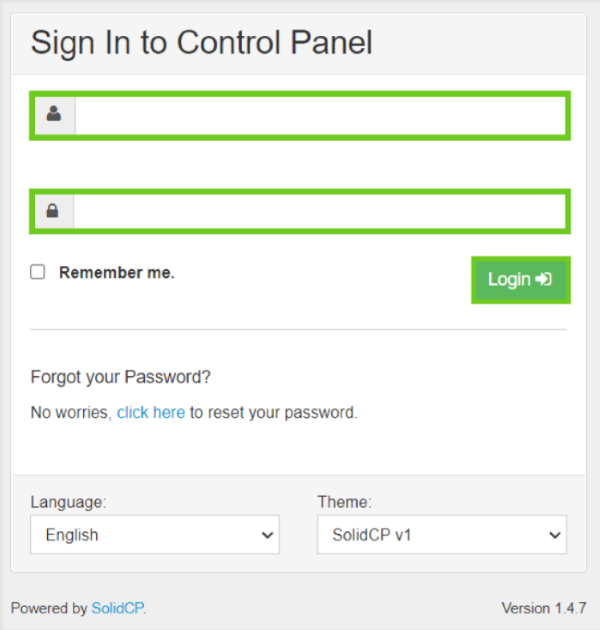The height and width of the screenshot is (630, 600).
Task: Open the Language dropdown showing English
Action: coord(154,535)
